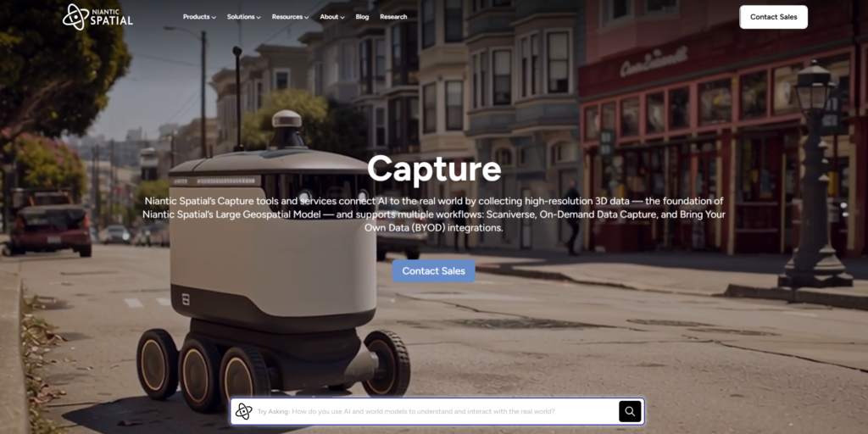The height and width of the screenshot is (434, 868).
Task: Go to the Blog page
Action: 362,17
